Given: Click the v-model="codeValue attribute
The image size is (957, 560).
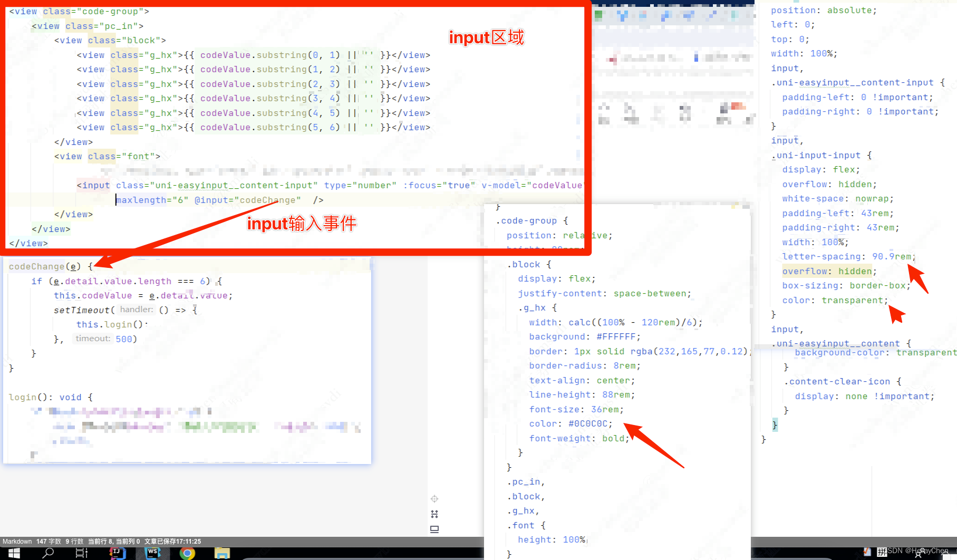Looking at the screenshot, I should pos(531,186).
